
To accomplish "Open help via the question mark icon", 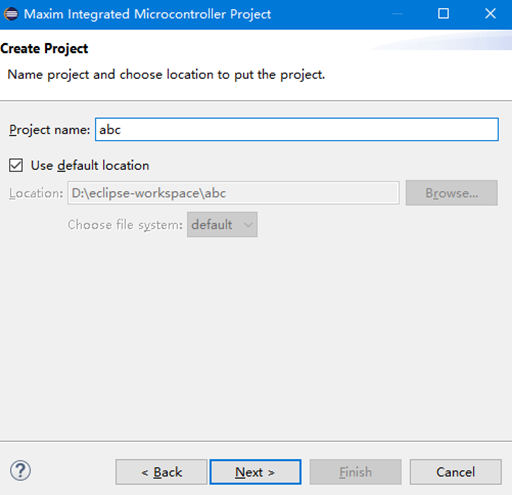I will pyautogui.click(x=20, y=471).
